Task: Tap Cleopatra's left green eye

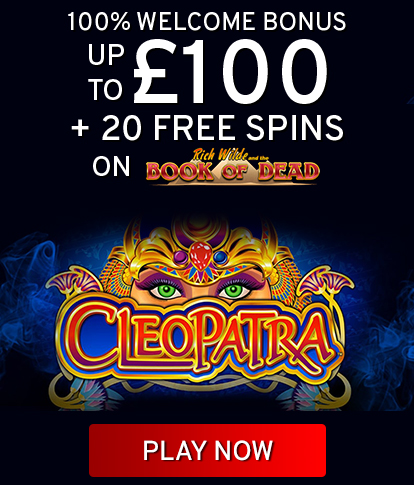Action: pyautogui.click(x=166, y=290)
